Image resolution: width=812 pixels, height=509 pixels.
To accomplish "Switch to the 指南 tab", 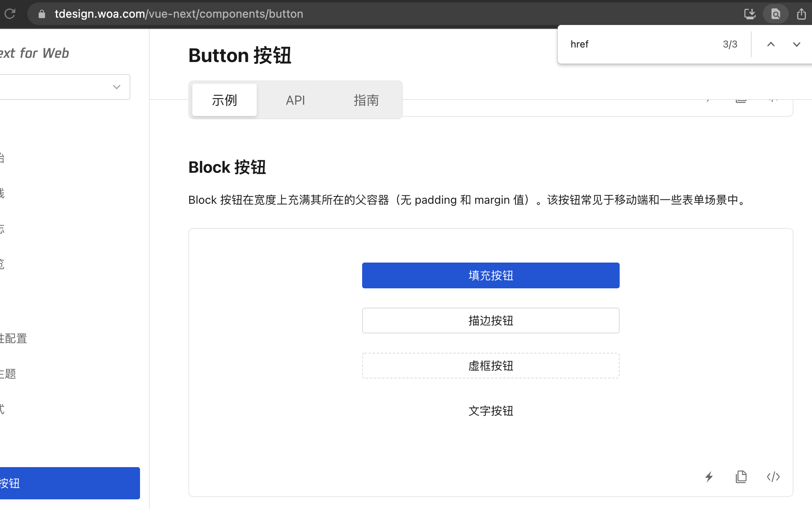I will coord(366,100).
